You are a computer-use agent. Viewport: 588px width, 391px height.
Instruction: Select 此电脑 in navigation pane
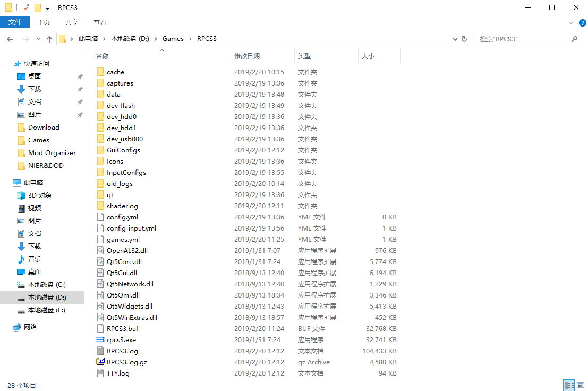click(33, 183)
